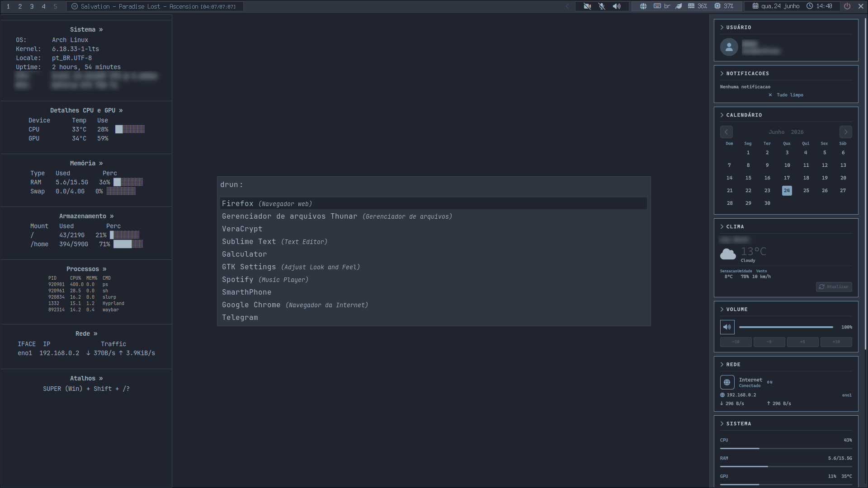Collapse the NOTIFICACOES section chevron

coord(722,74)
